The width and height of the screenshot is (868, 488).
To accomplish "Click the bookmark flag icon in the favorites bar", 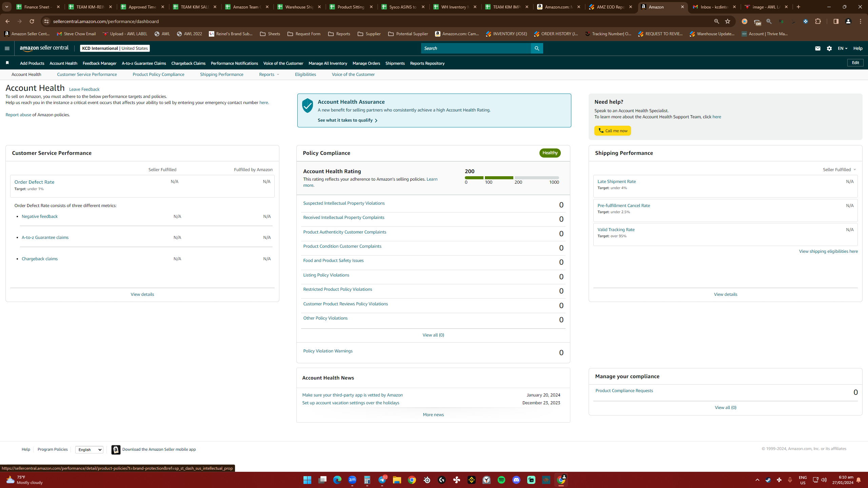I will (x=7, y=63).
